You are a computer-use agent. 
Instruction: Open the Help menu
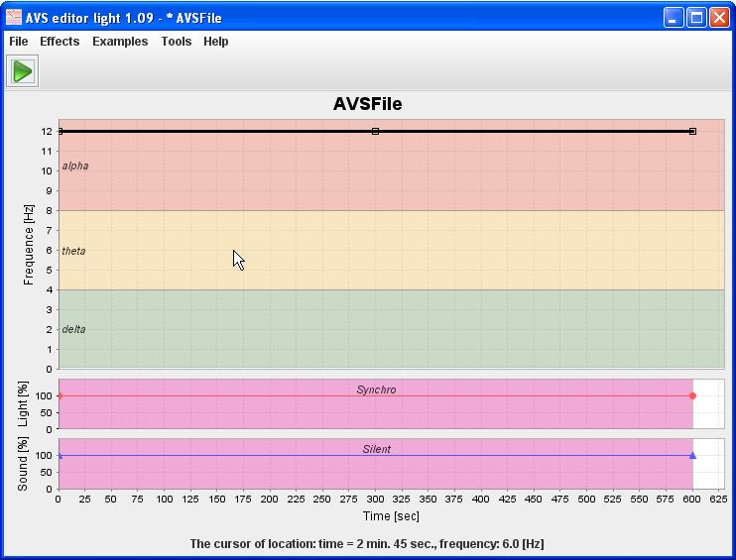tap(216, 42)
